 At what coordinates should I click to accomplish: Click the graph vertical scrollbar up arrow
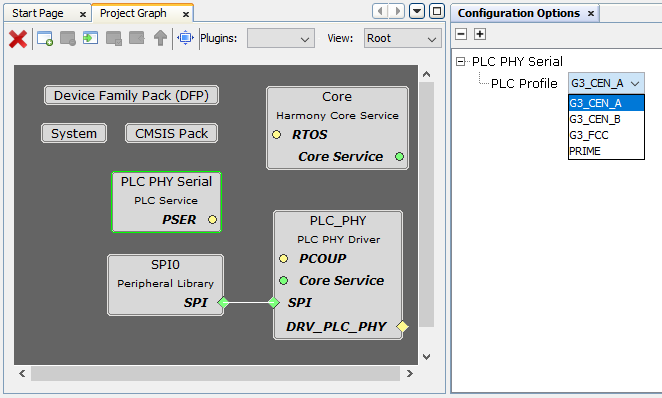tap(427, 74)
